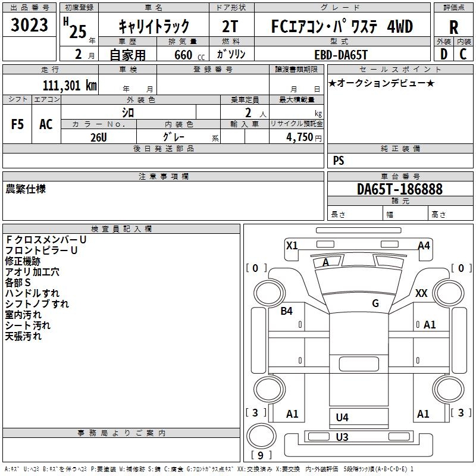Screen dimensions: 476x476
Task: Click damage mark X1 on diagram
Action: (x=292, y=246)
